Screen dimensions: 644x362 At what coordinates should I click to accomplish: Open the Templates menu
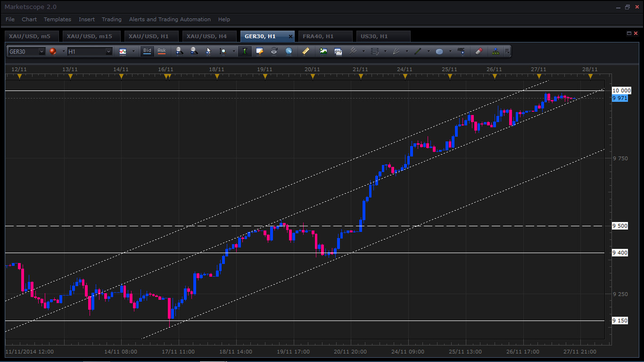tap(58, 19)
